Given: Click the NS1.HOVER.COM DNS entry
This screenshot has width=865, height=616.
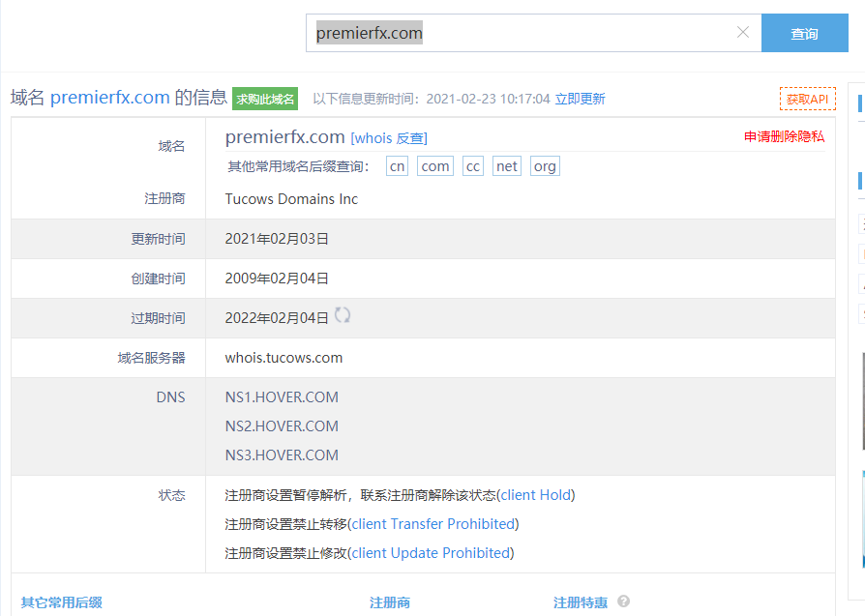Looking at the screenshot, I should [x=282, y=397].
